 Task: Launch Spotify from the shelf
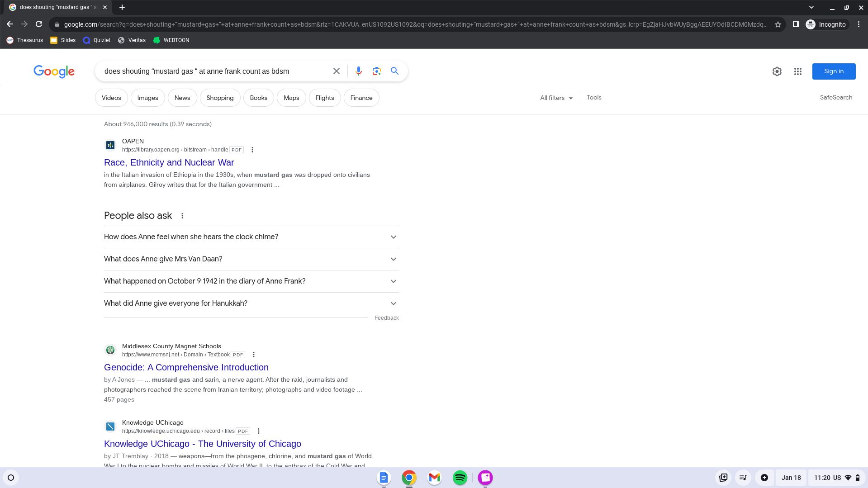click(460, 478)
